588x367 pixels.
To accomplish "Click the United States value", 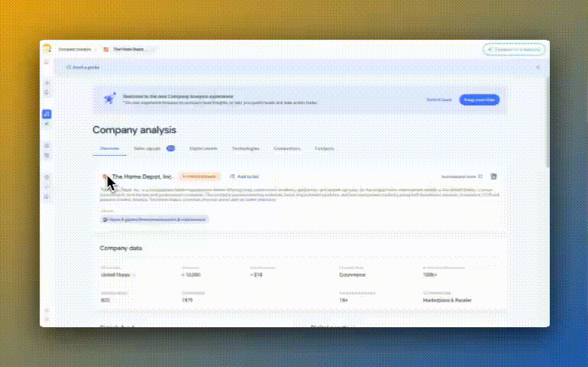I will 115,275.
